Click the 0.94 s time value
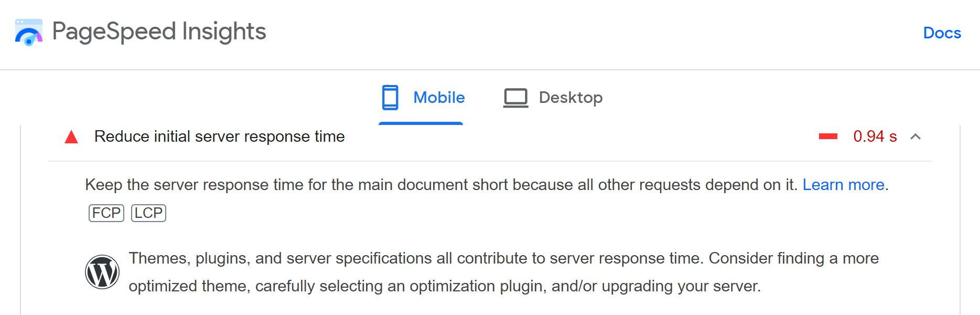 [x=875, y=136]
